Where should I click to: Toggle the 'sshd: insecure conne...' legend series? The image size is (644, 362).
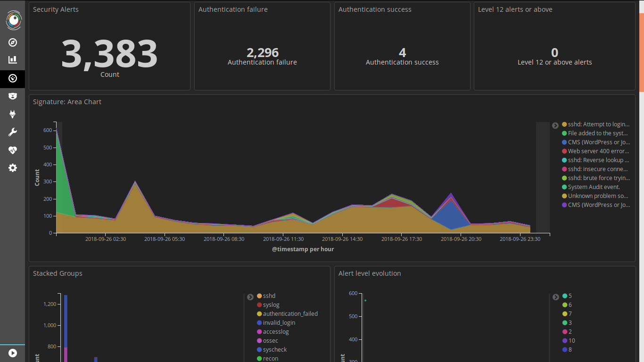point(596,169)
